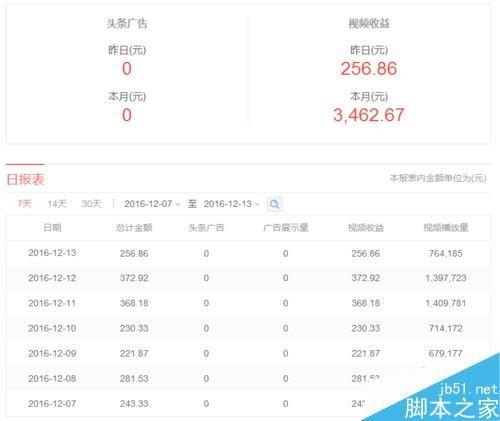This screenshot has width=500, height=421.
Task: Click total amount 281.53 in 12-08 row
Action: click(x=134, y=379)
